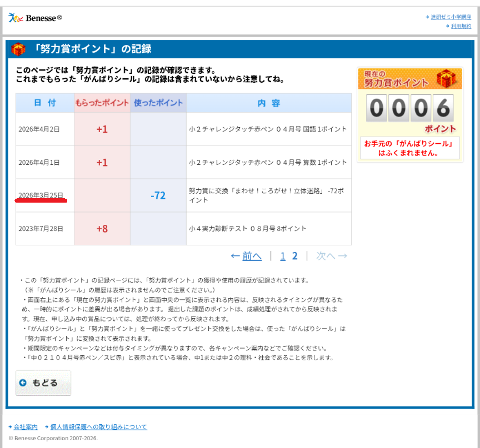This screenshot has height=448, width=480.
Task: Click the もらったポイント column header
Action: click(x=102, y=103)
